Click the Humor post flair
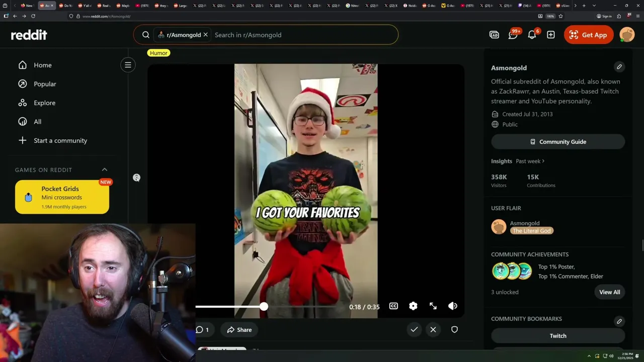The width and height of the screenshot is (644, 362). pyautogui.click(x=158, y=53)
